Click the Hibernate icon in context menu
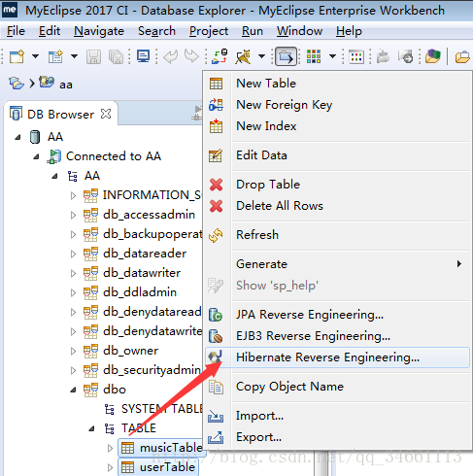The height and width of the screenshot is (476, 473). click(x=216, y=357)
